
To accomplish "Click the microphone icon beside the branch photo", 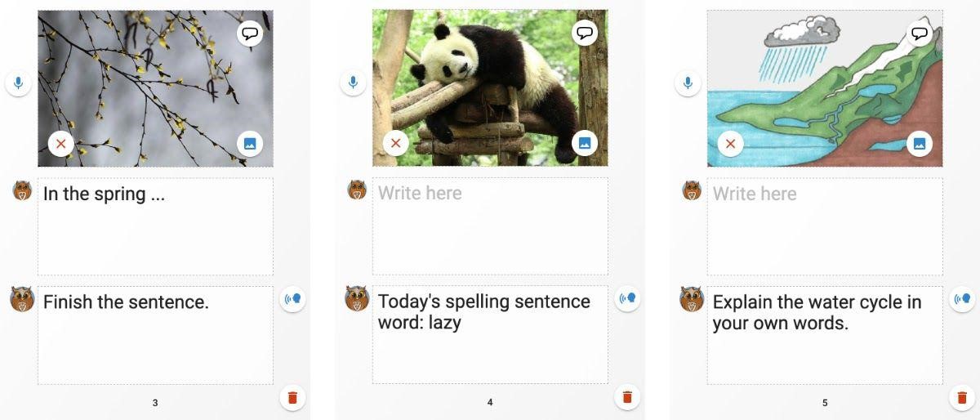I will pyautogui.click(x=18, y=83).
